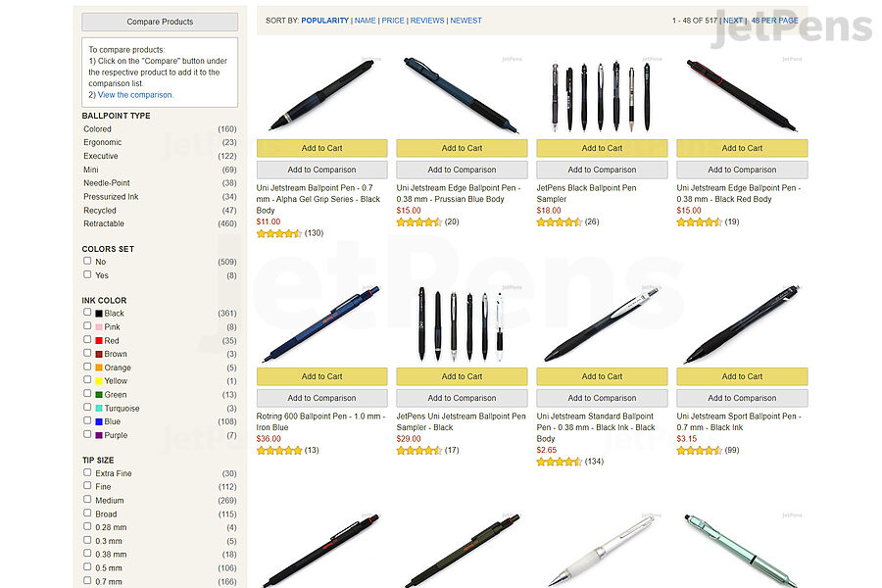Check Colors Set Yes option
This screenshot has width=882, height=588.
pyautogui.click(x=87, y=274)
